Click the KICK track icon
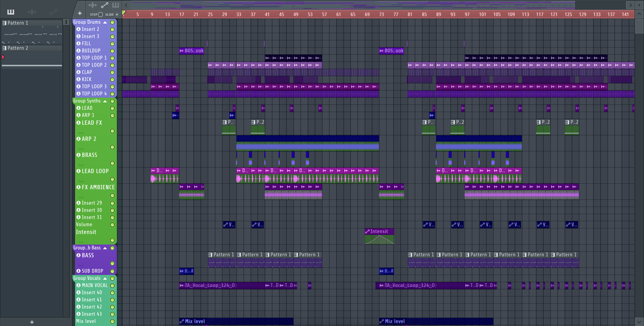This screenshot has height=326, width=644. 78,79
